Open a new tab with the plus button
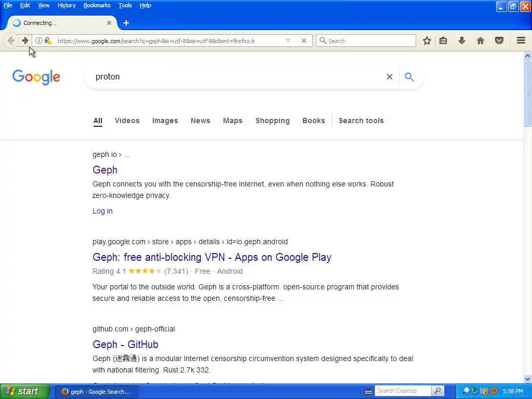The height and width of the screenshot is (399, 532). point(126,23)
